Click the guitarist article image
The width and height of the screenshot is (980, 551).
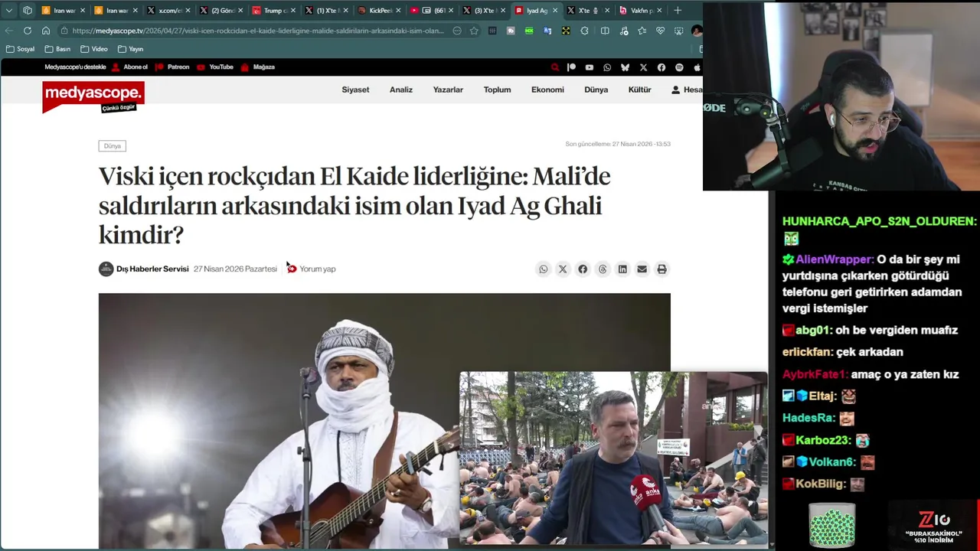pos(279,421)
